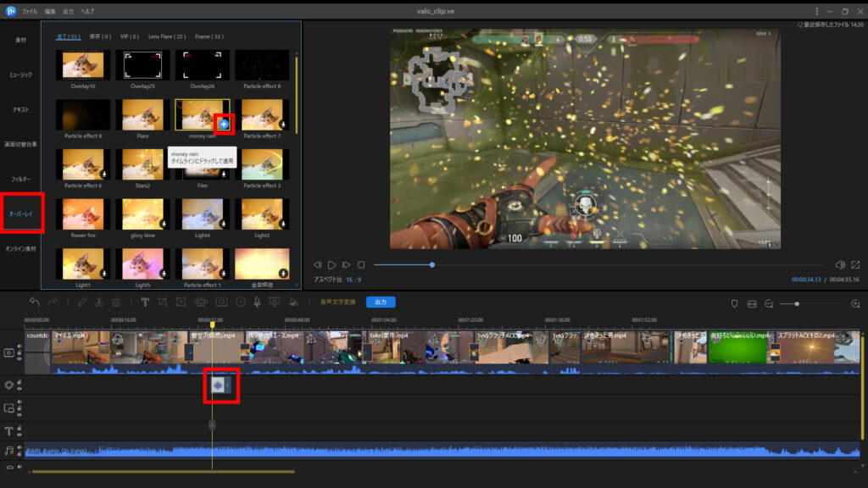Play the preview video

point(331,265)
